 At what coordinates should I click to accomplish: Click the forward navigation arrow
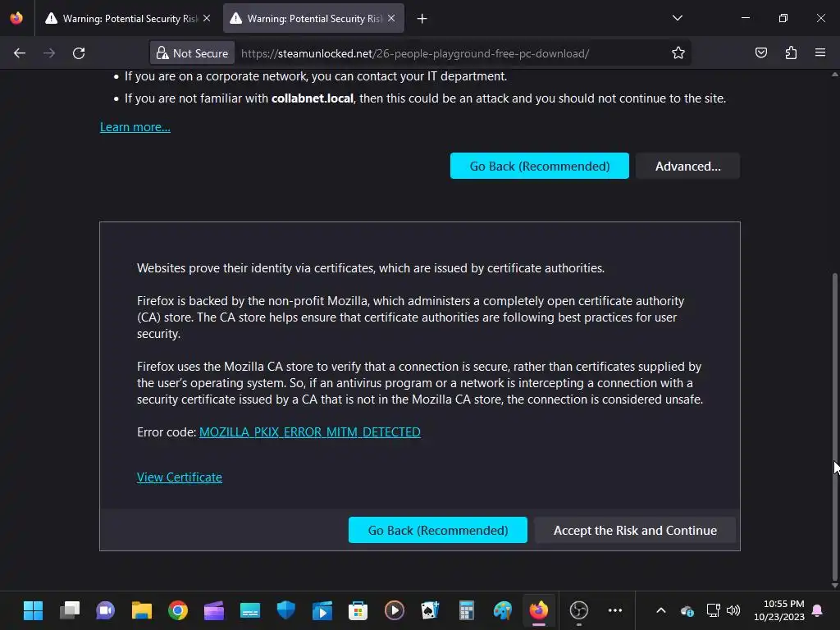[x=48, y=53]
